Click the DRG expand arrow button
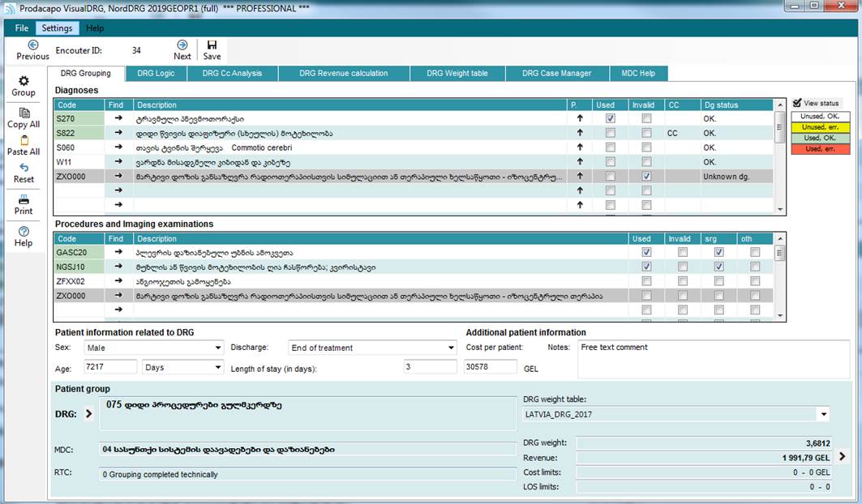Viewport: 862px width, 504px height. tap(89, 414)
